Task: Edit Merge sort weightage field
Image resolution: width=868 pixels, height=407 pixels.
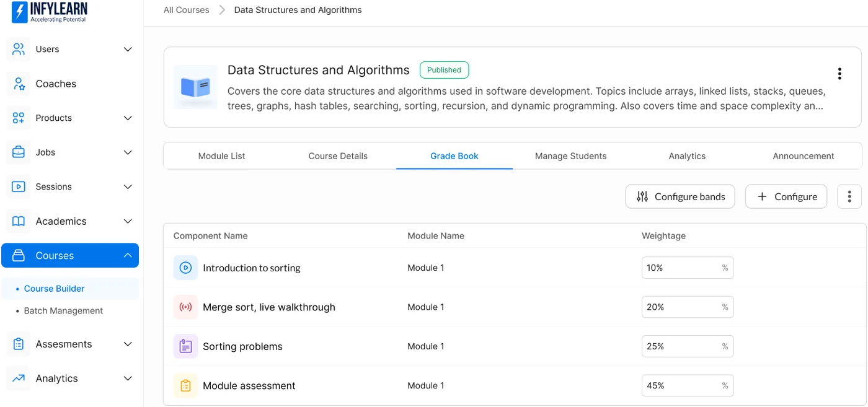Action: 688,307
